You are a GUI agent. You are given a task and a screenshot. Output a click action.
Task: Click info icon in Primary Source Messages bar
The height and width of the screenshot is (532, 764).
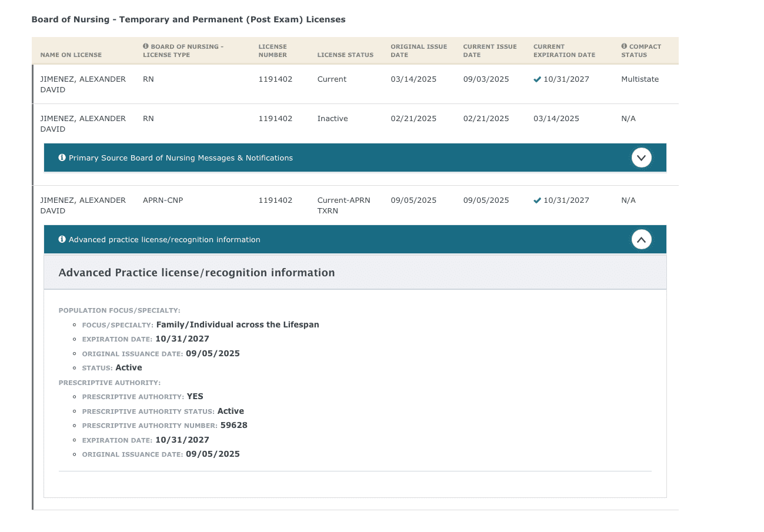[x=62, y=158]
